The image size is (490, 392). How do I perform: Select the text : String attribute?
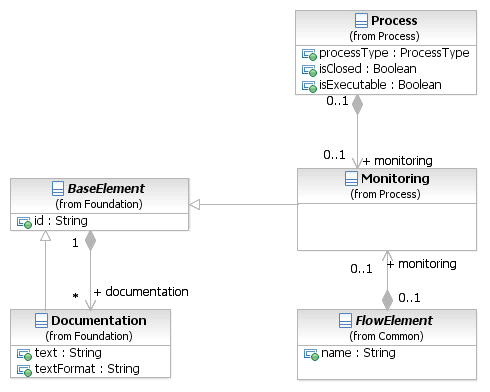tap(59, 353)
